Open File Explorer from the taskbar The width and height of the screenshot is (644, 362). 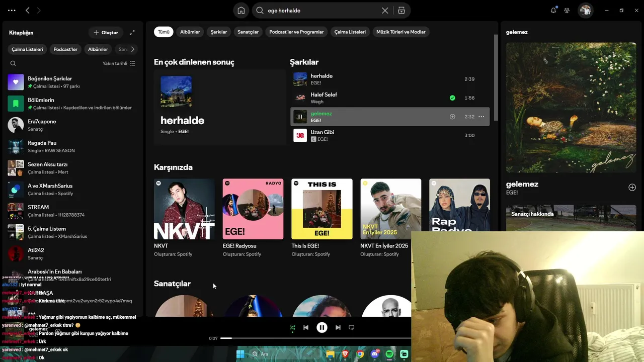pos(330,354)
